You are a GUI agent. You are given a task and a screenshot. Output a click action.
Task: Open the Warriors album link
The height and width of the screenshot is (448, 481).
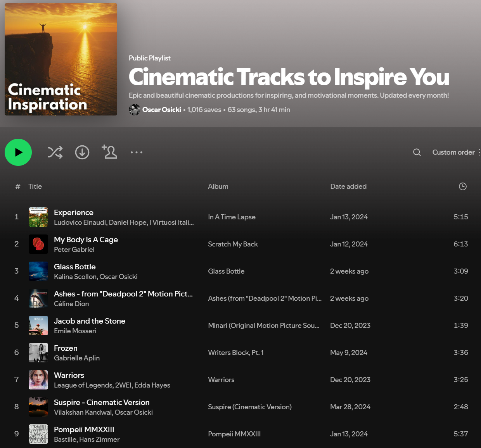click(221, 380)
